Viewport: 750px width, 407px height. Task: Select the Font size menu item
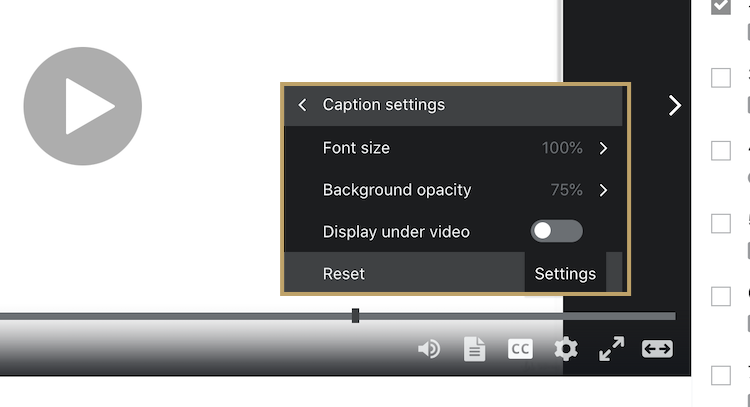356,148
